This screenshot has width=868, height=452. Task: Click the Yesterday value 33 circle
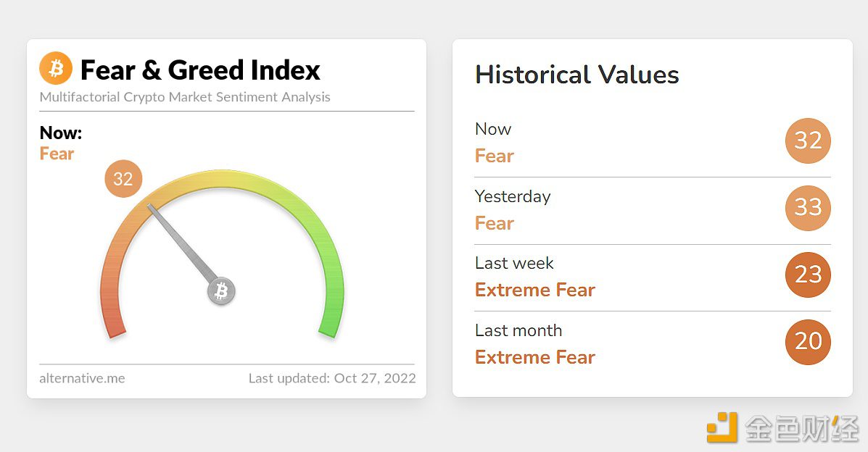tap(808, 208)
